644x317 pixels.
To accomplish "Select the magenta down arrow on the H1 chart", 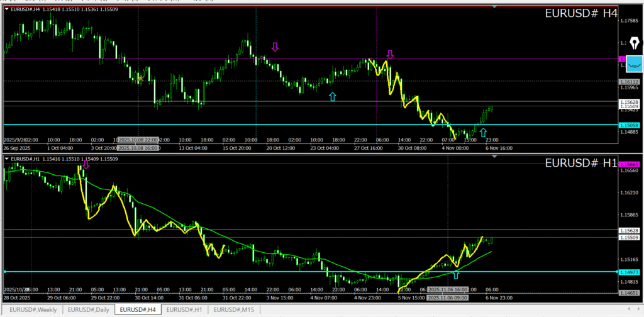I will 86,164.
